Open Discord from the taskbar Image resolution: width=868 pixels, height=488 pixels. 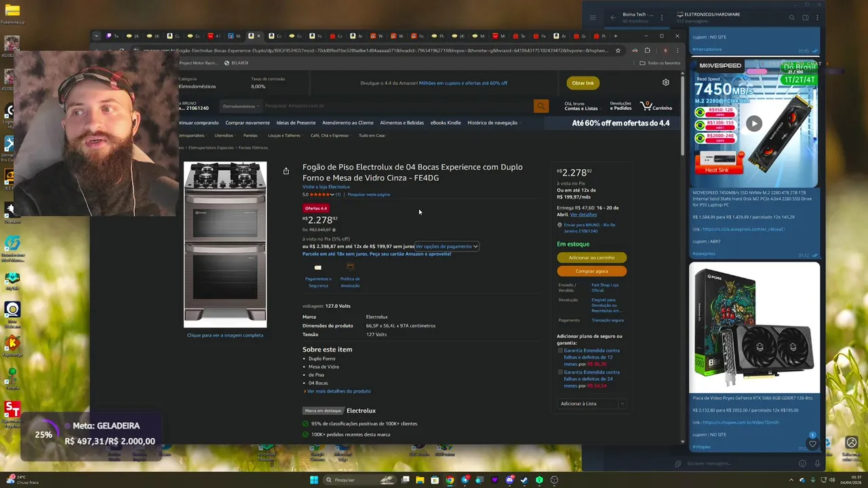[509, 480]
